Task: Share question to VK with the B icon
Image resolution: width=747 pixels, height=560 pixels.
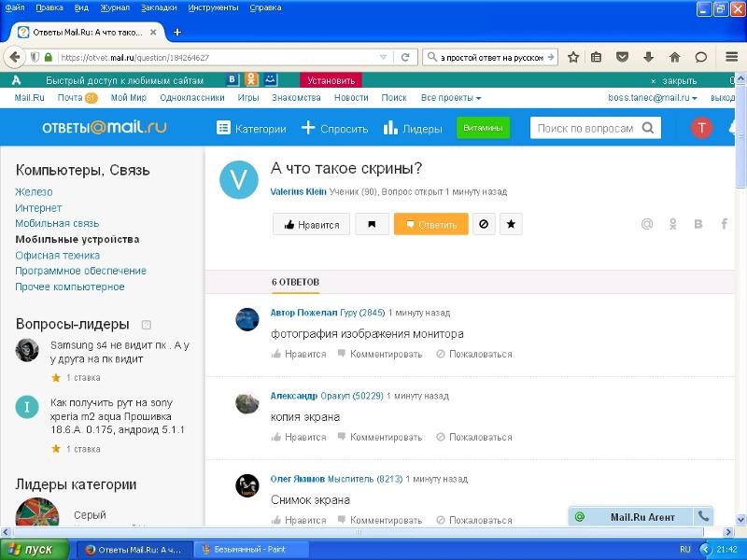Action: click(x=698, y=223)
